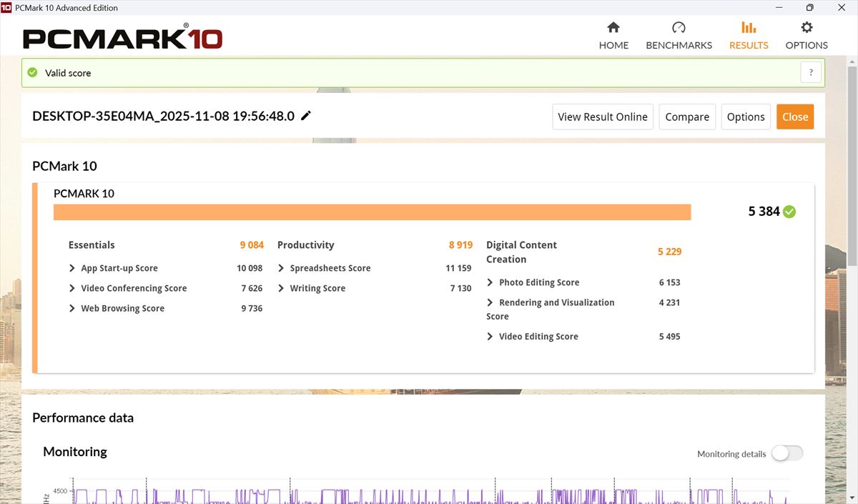Expand App Start-up Score details

pos(72,268)
